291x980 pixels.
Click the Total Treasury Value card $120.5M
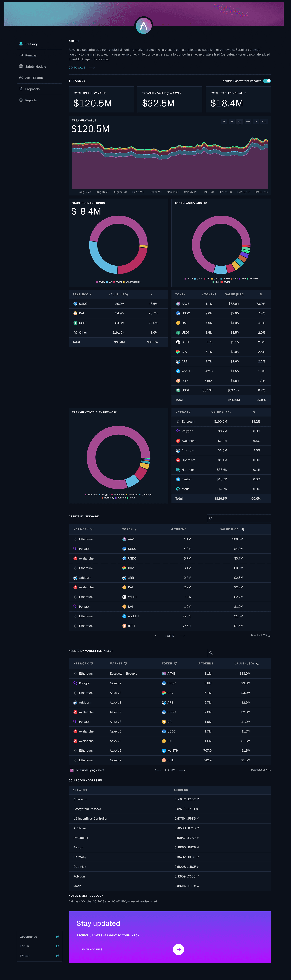coord(101,100)
